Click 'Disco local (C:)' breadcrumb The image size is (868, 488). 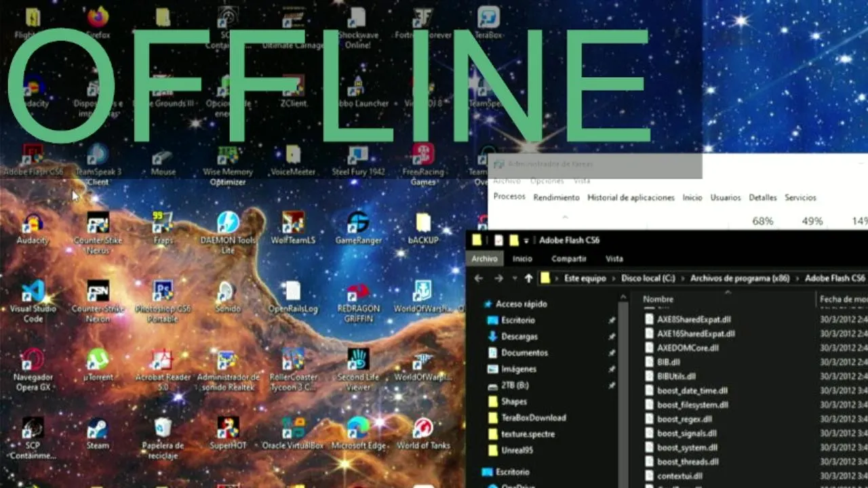pyautogui.click(x=648, y=279)
